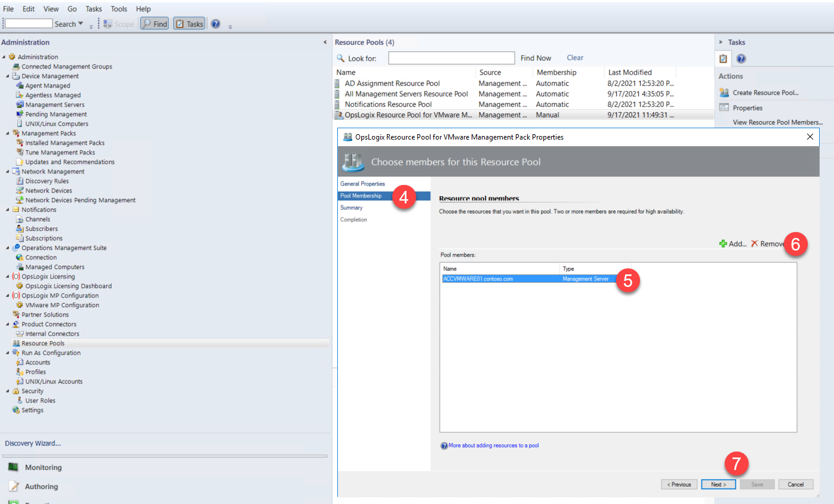Toggle the Find button in toolbar
The height and width of the screenshot is (504, 834).
pyautogui.click(x=155, y=24)
